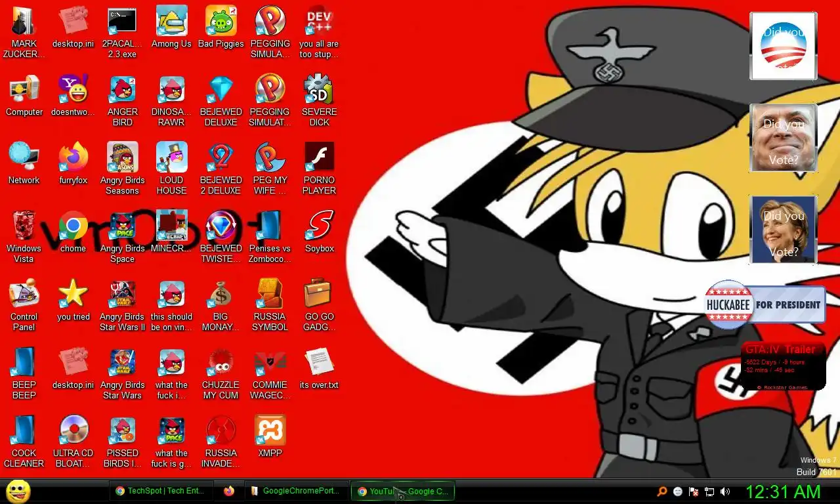The image size is (840, 504).
Task: Select the top-row desktop.ini file
Action: coord(73,28)
